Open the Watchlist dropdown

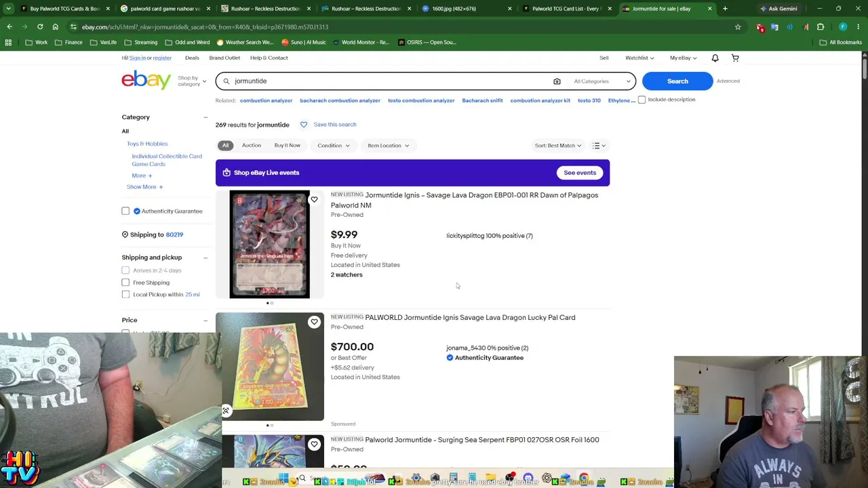point(639,58)
